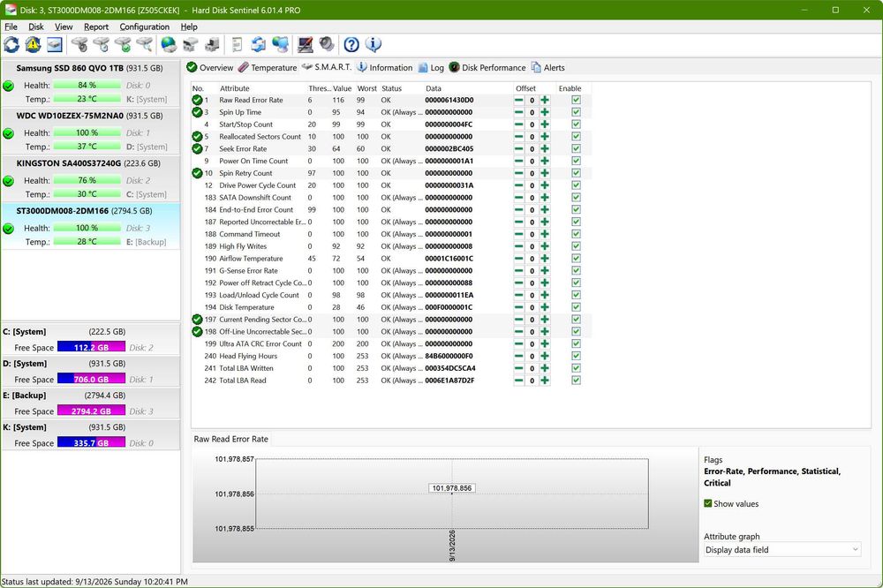Open help with the question mark icon
Screen dimensions: 883x588
tap(351, 44)
